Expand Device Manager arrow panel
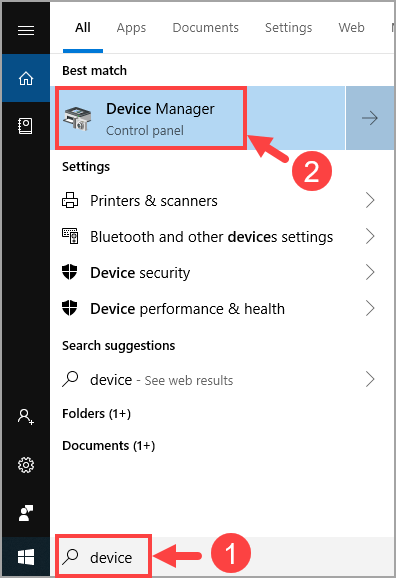The image size is (396, 578). click(x=370, y=118)
